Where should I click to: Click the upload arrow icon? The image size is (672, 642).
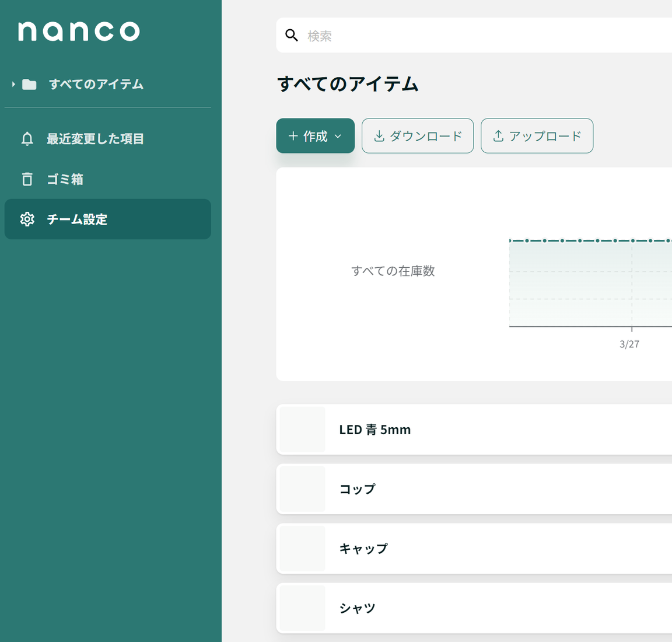click(498, 136)
